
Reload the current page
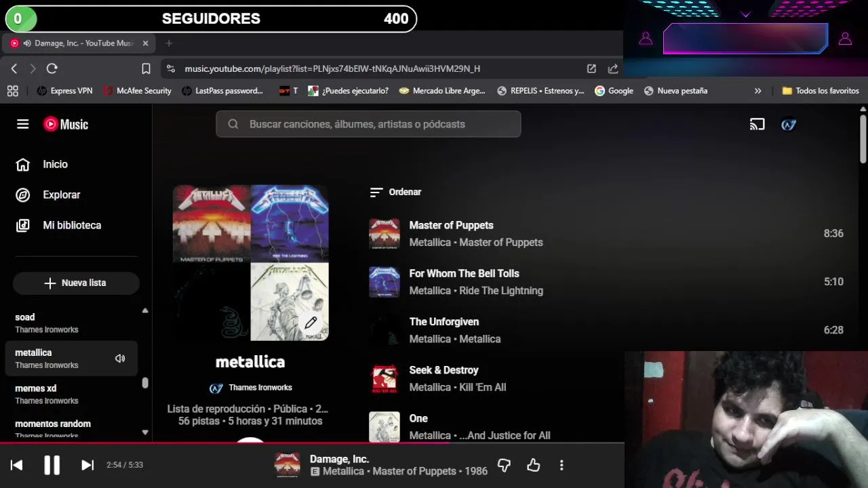[52, 68]
